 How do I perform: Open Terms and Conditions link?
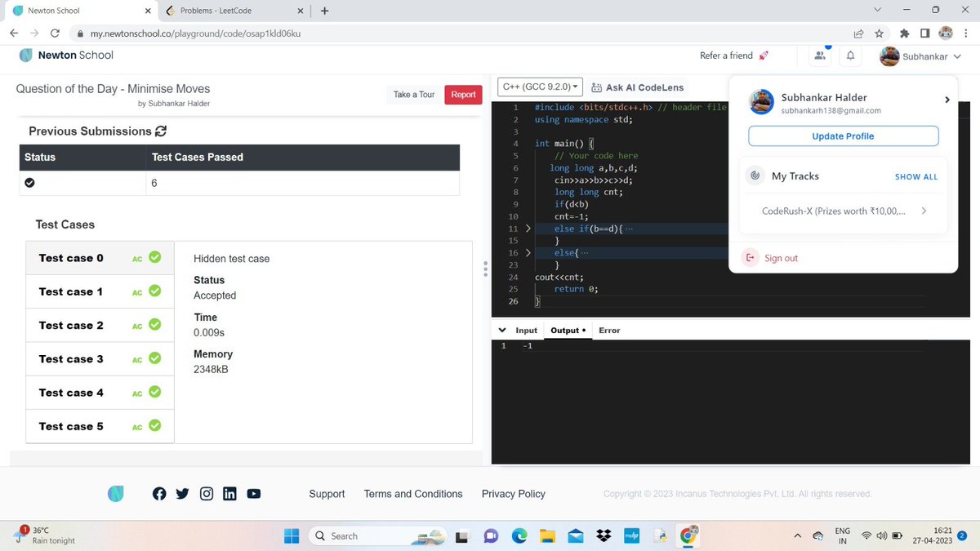[x=413, y=494]
